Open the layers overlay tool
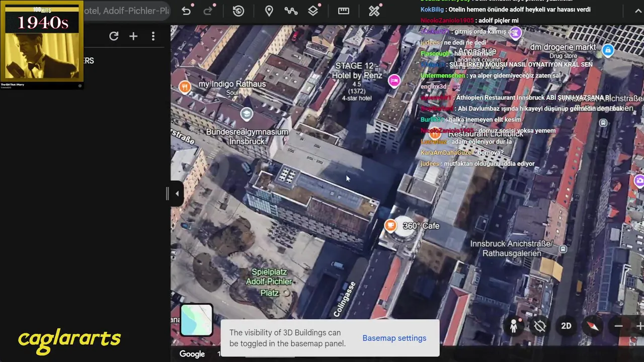This screenshot has width=644, height=362. pos(313,11)
